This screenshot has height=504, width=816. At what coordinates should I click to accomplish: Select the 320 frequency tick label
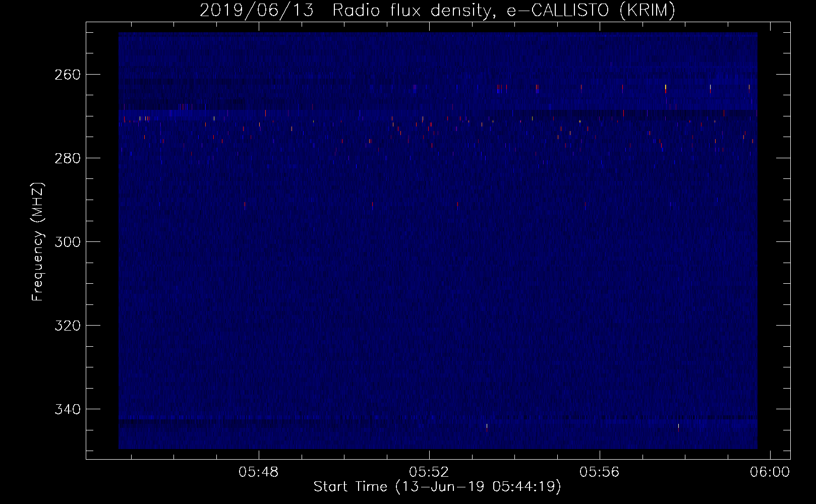(x=67, y=326)
